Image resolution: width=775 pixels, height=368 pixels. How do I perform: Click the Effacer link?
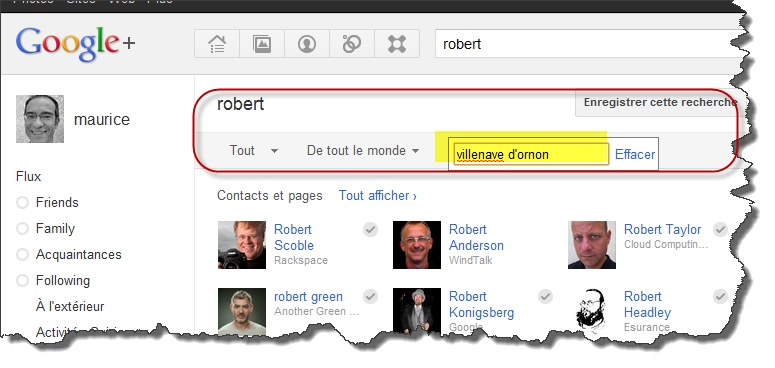point(635,155)
